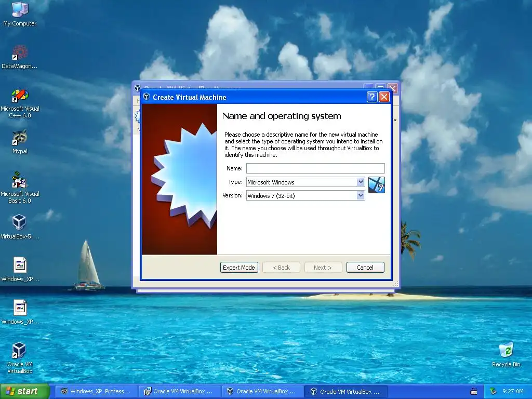
Task: Click the VirtualBox cube icon in dialog title
Action: pyautogui.click(x=147, y=97)
